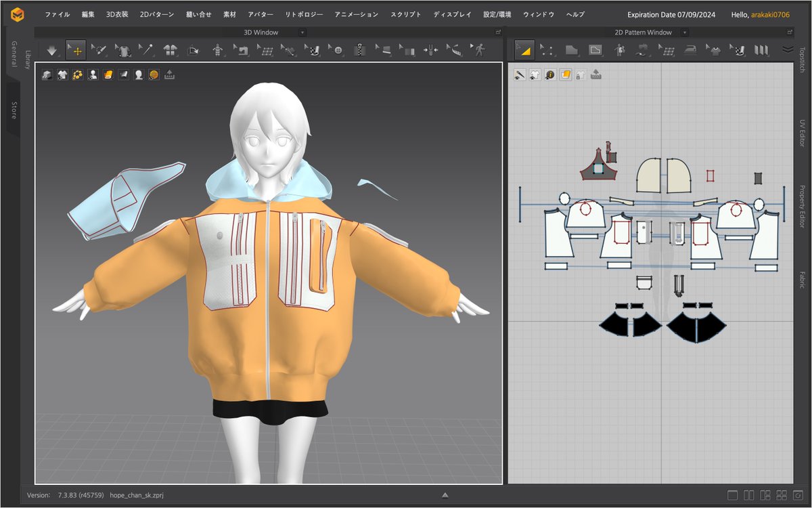Screen dimensions: 812x508
Task: Click the folded panel tool icon
Action: coord(407,50)
